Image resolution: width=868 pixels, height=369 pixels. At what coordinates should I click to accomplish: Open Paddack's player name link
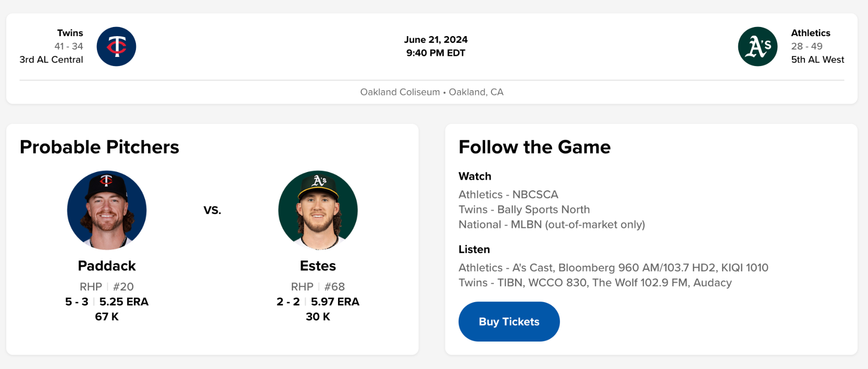(x=107, y=266)
